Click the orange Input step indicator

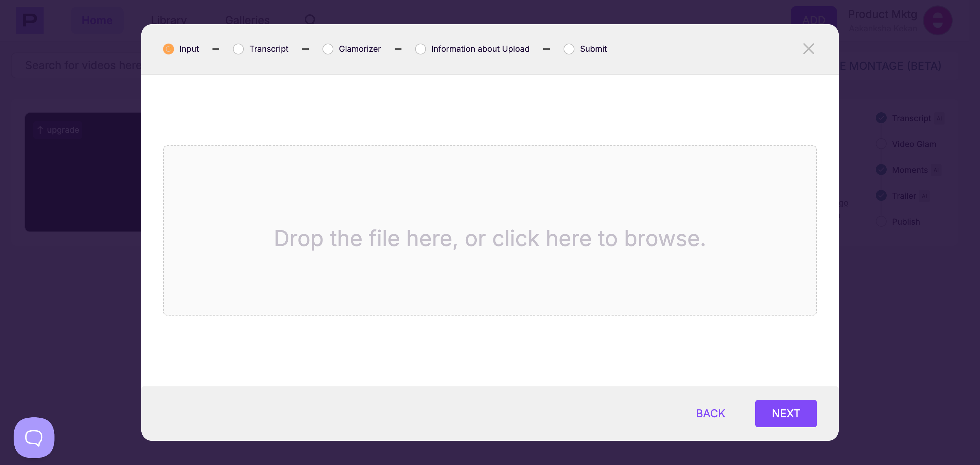[168, 49]
